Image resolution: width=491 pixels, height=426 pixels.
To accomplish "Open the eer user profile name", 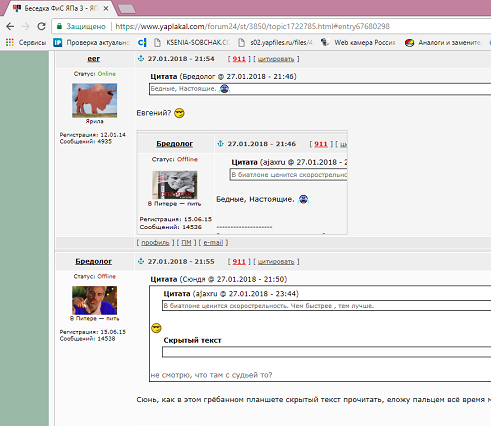I will [94, 59].
